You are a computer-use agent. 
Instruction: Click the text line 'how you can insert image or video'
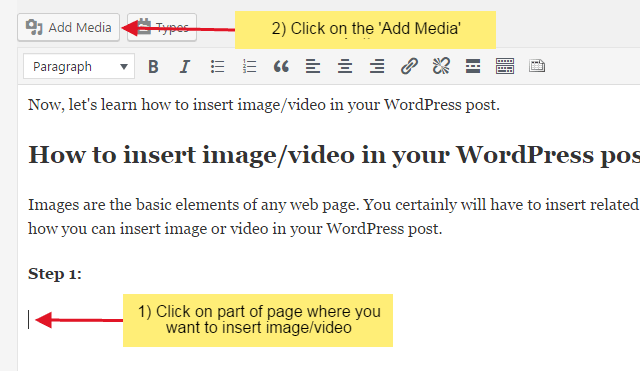click(x=235, y=229)
